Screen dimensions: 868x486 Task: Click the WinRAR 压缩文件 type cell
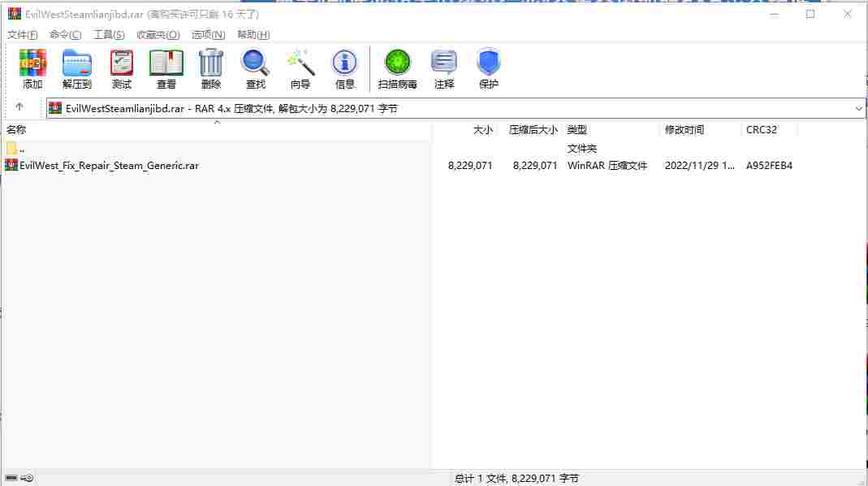(x=607, y=166)
